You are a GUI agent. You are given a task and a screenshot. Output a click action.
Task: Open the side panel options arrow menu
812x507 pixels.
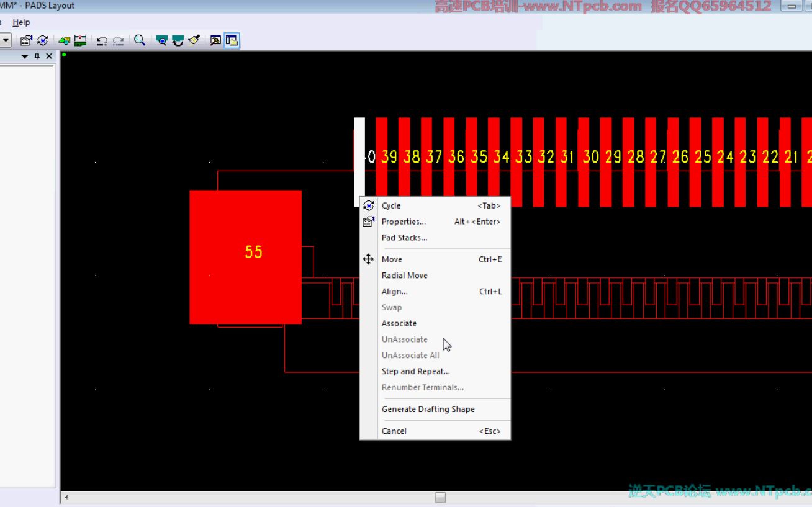pyautogui.click(x=25, y=55)
